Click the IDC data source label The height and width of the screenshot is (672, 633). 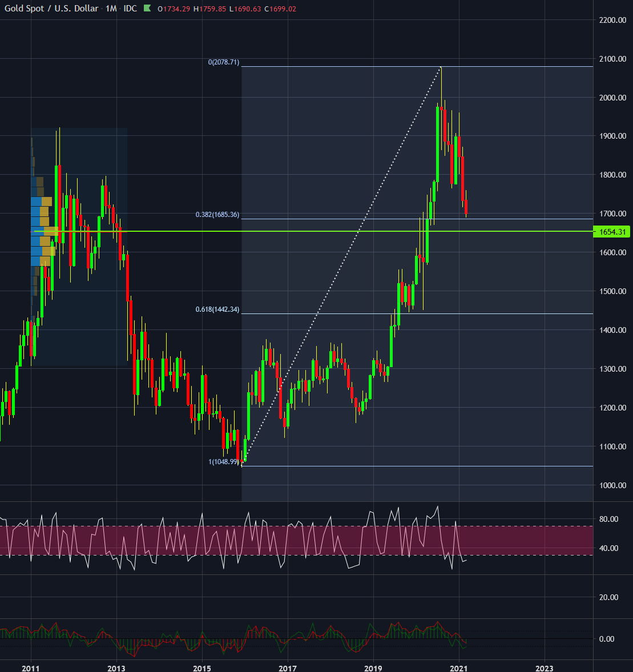pos(130,9)
